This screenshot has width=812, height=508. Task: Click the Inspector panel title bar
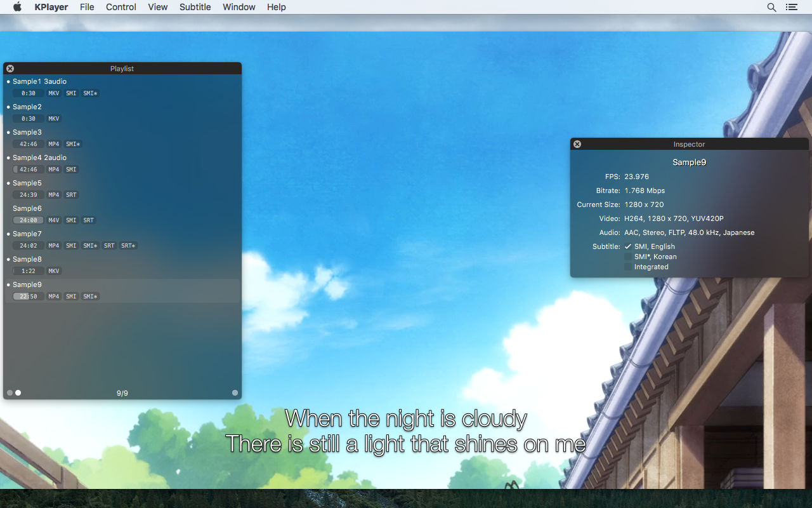[x=690, y=144]
